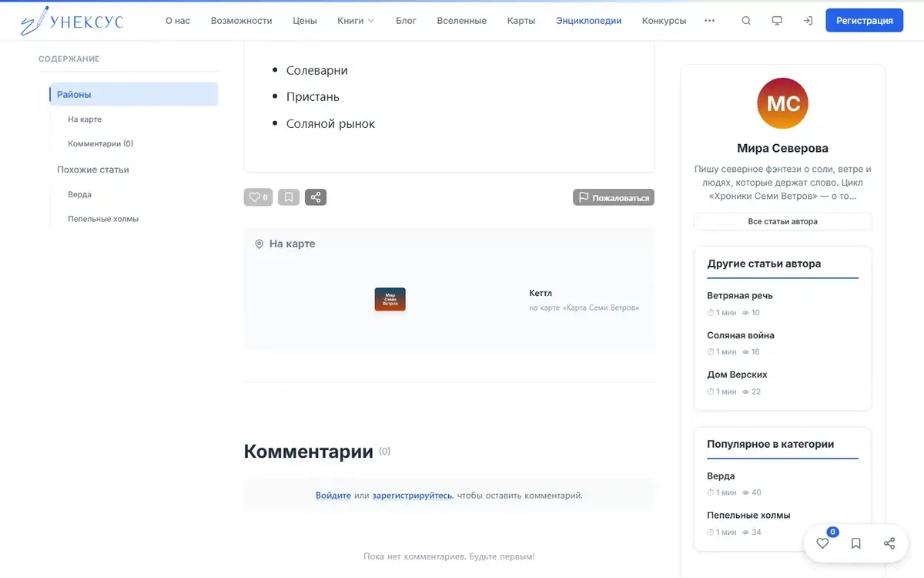Click the Пристань list item
The height and width of the screenshot is (578, 924).
tap(313, 96)
